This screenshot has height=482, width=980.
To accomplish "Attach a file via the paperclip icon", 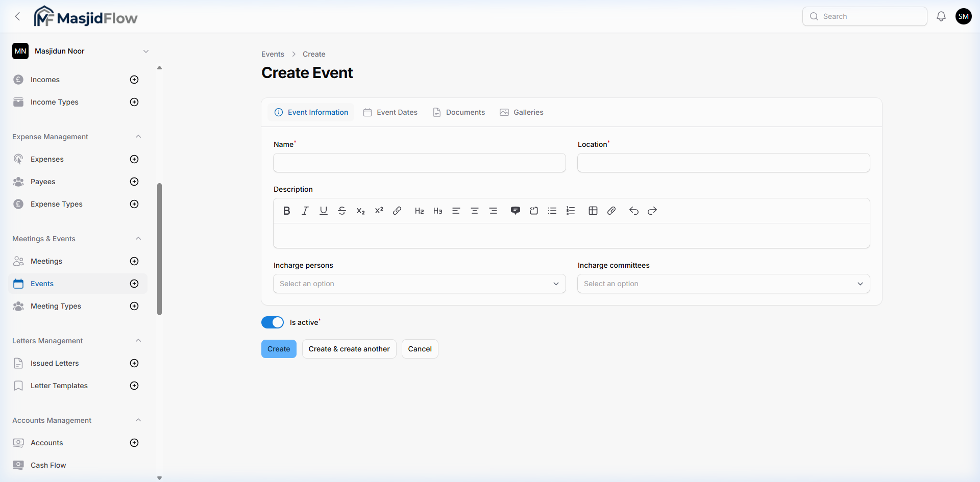I will click(611, 210).
